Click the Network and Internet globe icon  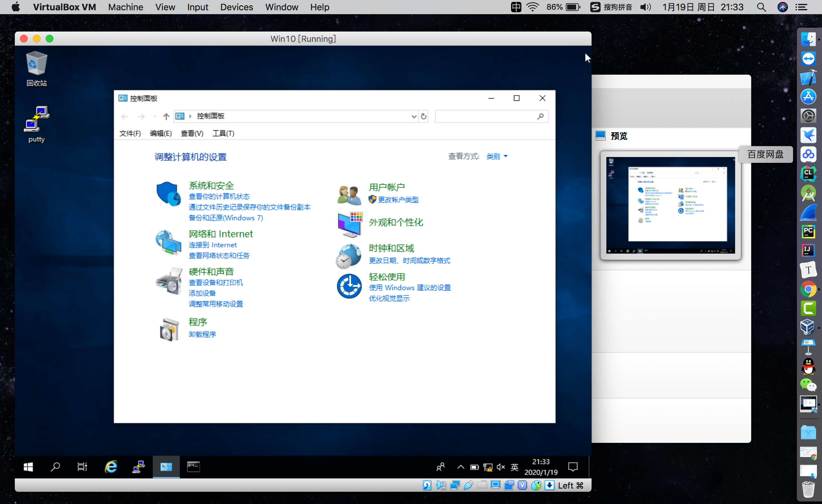168,242
